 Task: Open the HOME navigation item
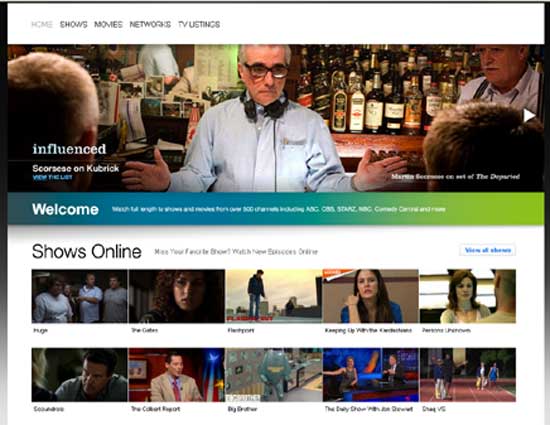point(42,25)
